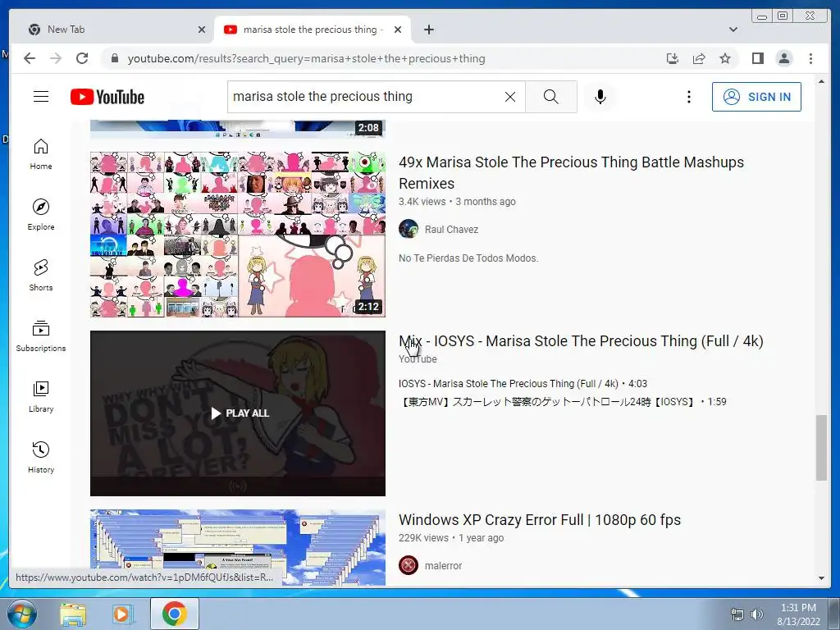Open the volume speaker tray icon

tap(756, 614)
